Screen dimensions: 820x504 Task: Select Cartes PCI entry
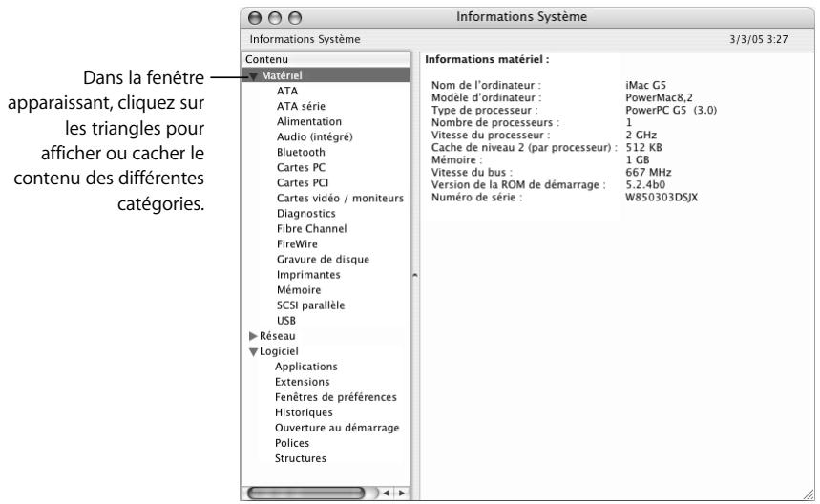[303, 182]
